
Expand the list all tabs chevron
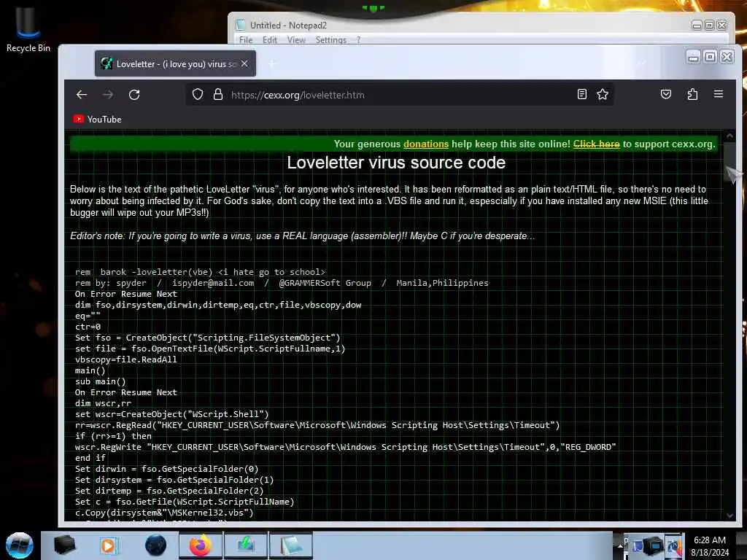click(x=641, y=63)
